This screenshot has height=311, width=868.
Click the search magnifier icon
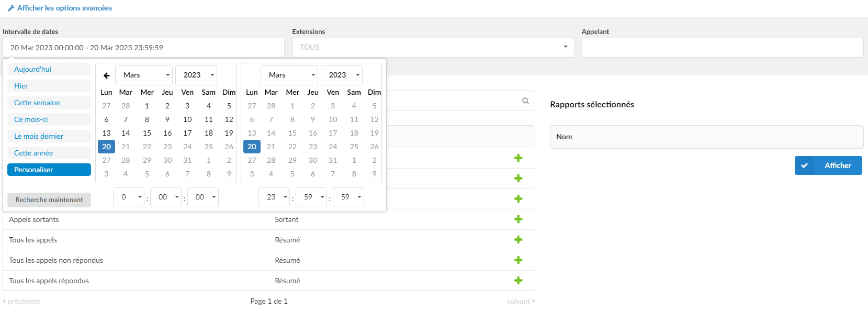point(525,101)
